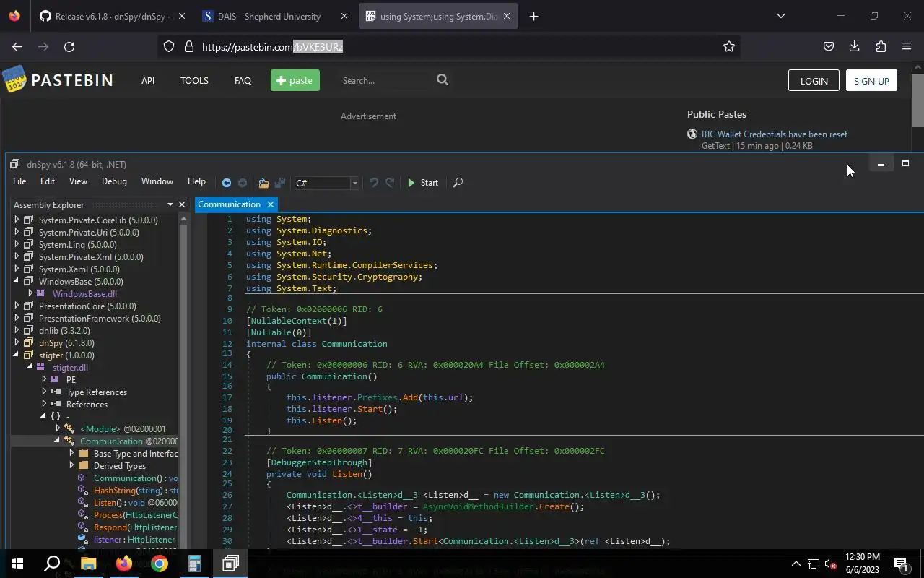
Task: Open Calculator from the Windows taskbar
Action: coord(195,564)
